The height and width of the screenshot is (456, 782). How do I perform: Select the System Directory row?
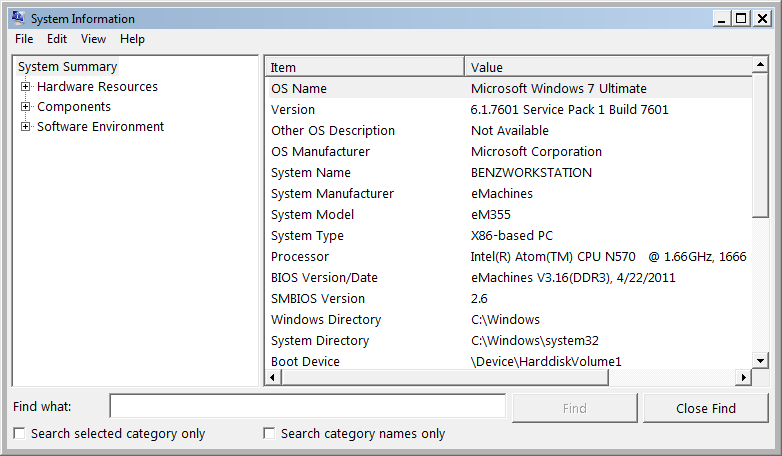[x=509, y=340]
